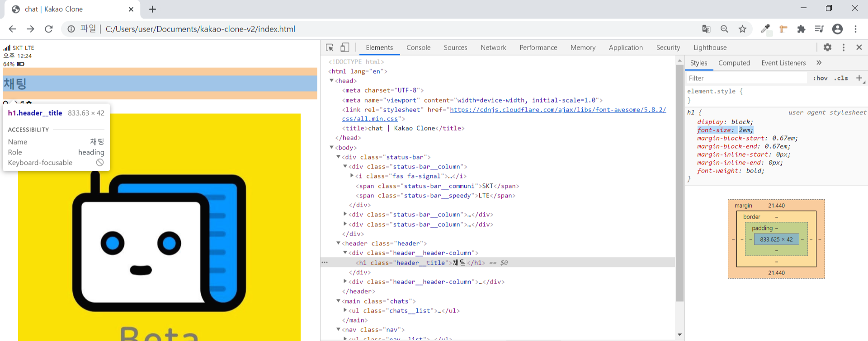Image resolution: width=868 pixels, height=341 pixels.
Task: Switch to the Sources tab
Action: [x=455, y=47]
